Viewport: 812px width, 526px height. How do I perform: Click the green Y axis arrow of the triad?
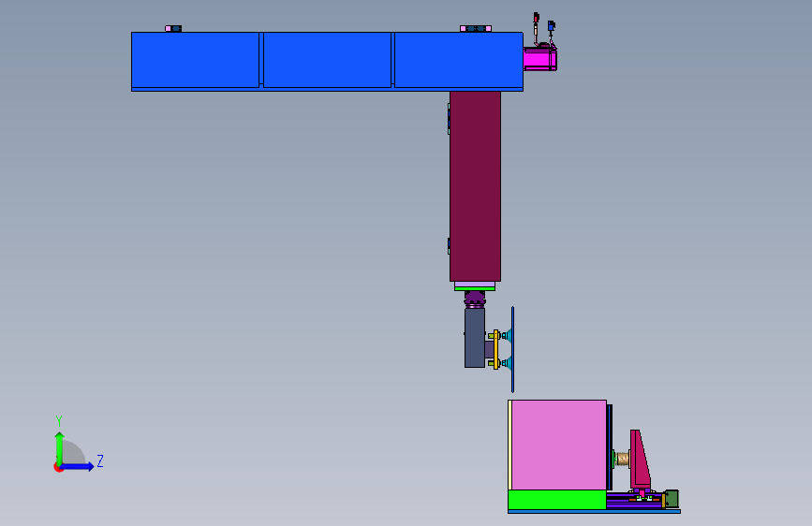60,447
